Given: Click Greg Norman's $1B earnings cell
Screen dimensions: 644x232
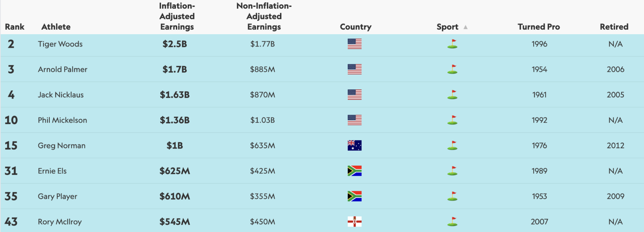Looking at the screenshot, I should pos(175,146).
